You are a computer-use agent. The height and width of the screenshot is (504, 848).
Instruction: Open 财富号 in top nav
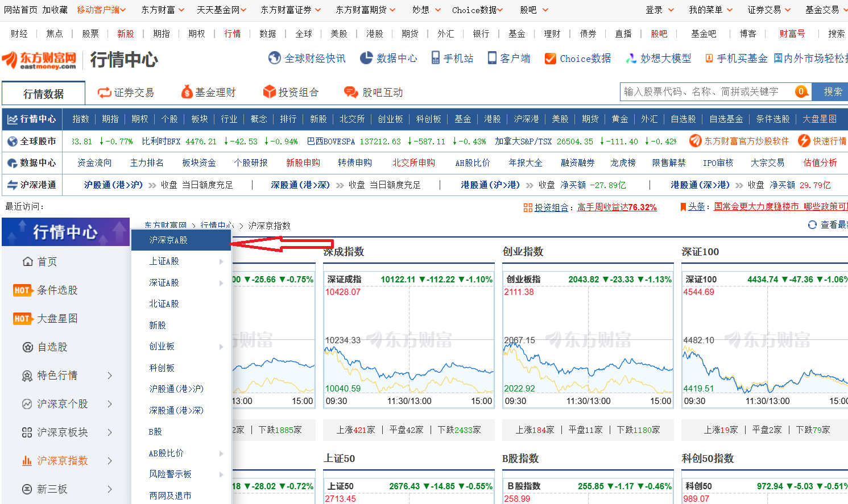coord(792,34)
